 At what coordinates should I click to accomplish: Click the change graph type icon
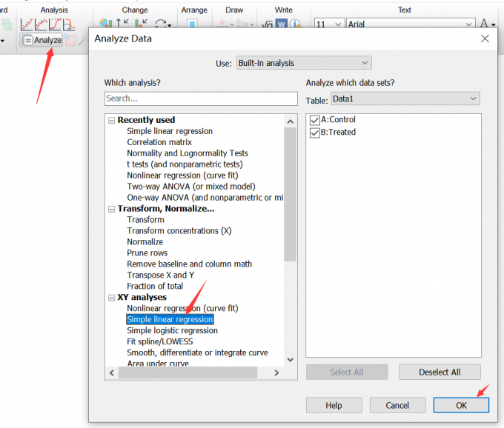[x=106, y=23]
